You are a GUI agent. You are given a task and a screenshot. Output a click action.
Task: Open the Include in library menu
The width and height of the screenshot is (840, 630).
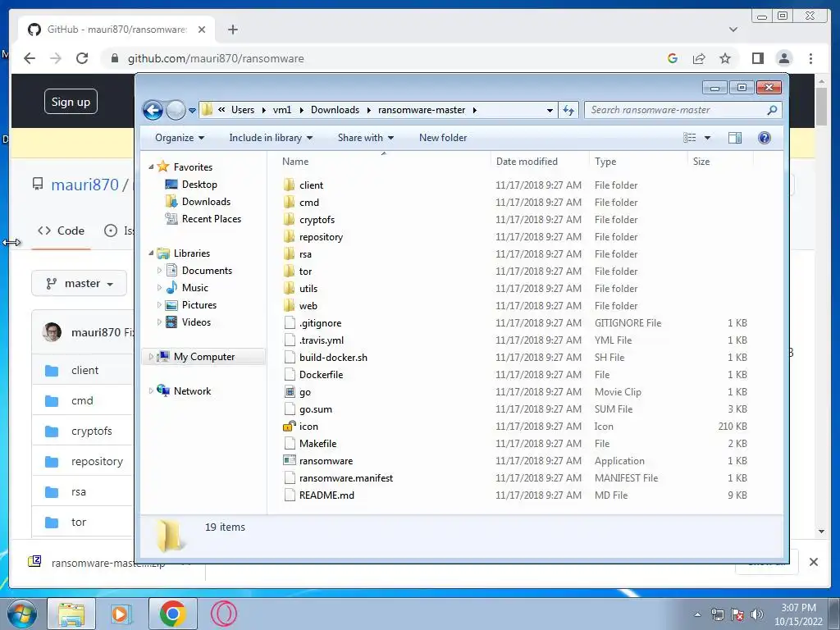[271, 138]
